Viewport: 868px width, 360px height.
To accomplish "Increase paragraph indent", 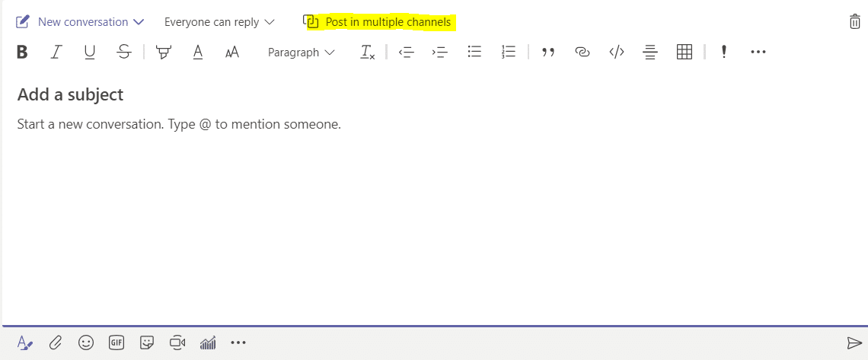I will (x=439, y=52).
